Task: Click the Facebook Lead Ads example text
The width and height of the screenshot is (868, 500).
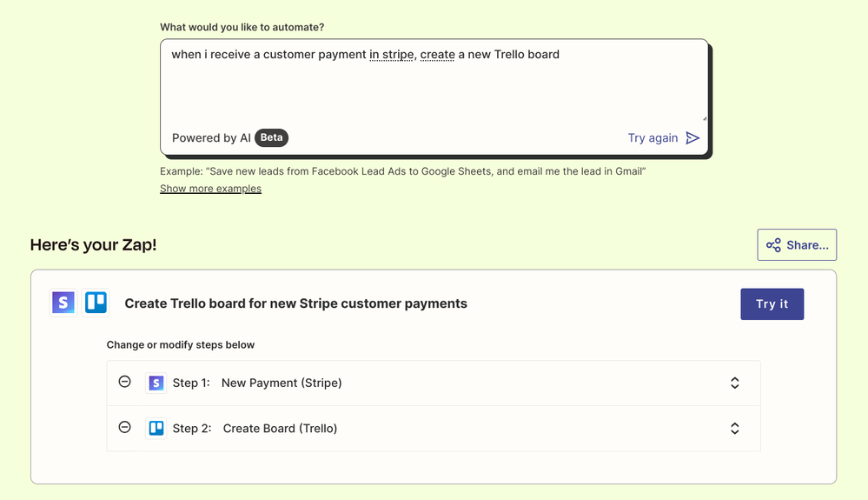Action: (x=402, y=171)
